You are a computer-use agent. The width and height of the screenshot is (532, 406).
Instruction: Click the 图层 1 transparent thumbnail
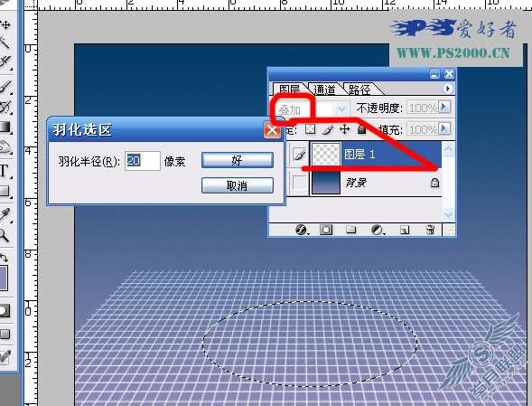tap(326, 155)
